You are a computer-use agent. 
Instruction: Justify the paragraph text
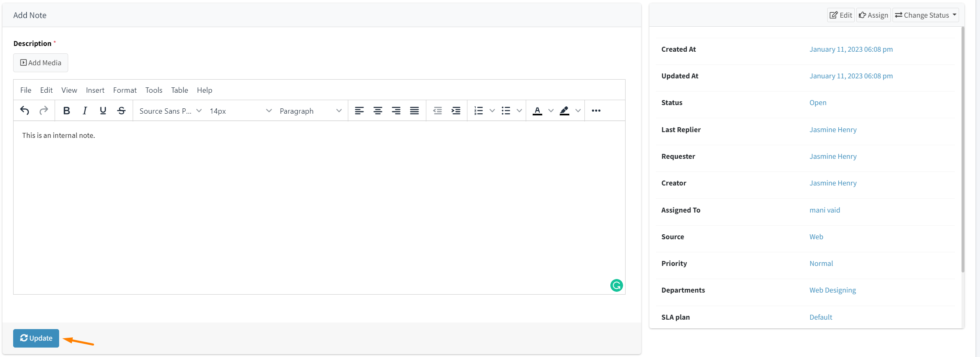pos(414,111)
